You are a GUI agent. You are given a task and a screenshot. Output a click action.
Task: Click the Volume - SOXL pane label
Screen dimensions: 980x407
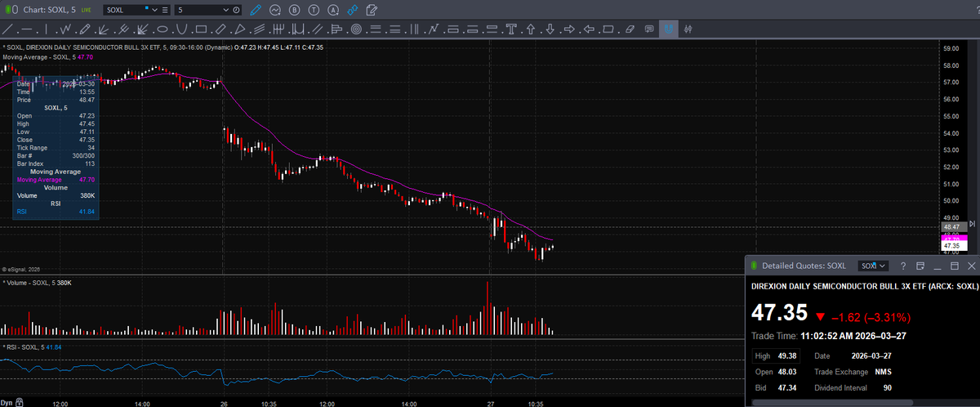coord(38,283)
